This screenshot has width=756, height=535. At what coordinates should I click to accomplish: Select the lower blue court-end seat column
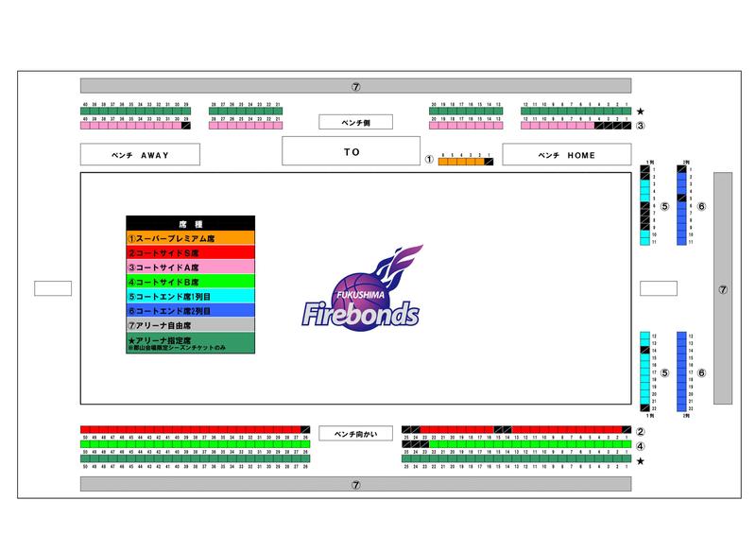[x=681, y=371]
